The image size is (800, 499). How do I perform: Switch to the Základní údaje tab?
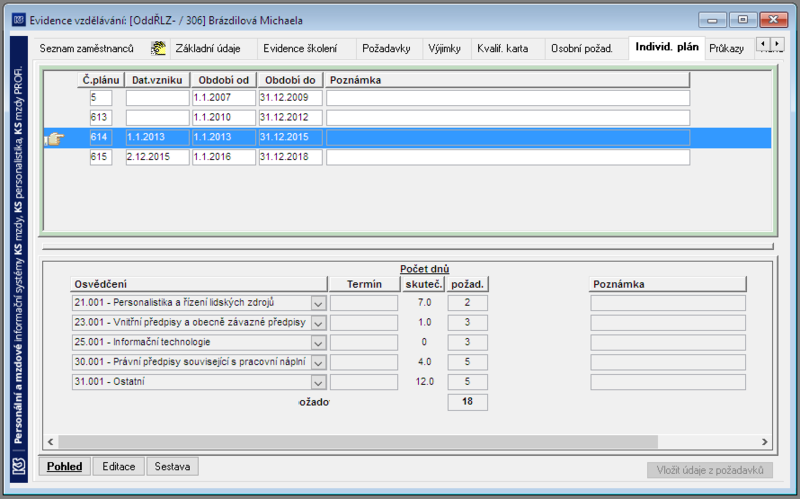pyautogui.click(x=208, y=48)
